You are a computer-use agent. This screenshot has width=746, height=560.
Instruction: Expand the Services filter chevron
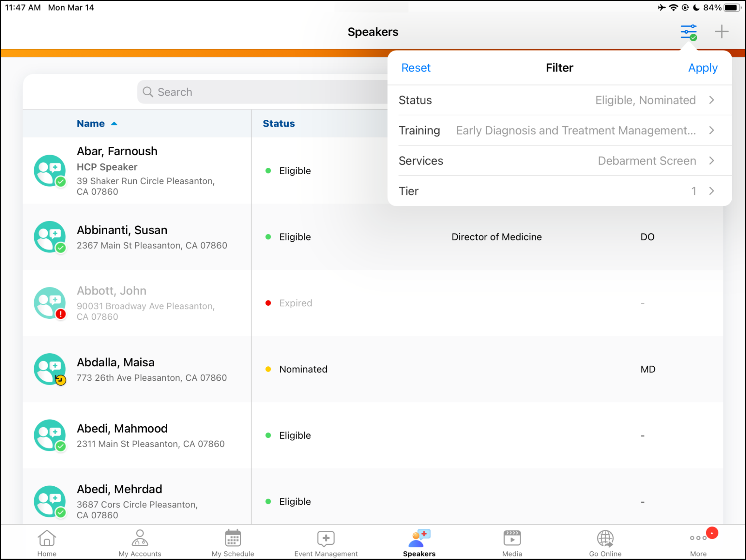pos(711,161)
